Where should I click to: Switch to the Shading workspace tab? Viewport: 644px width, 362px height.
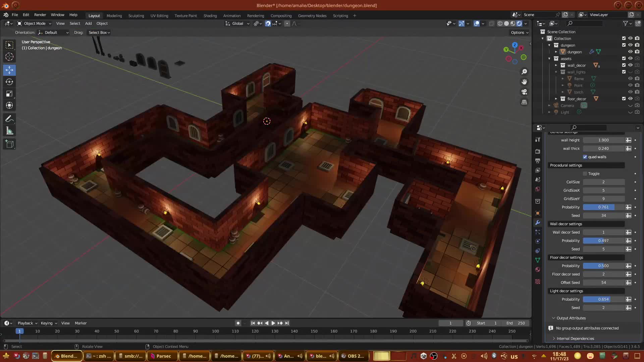[x=210, y=16]
